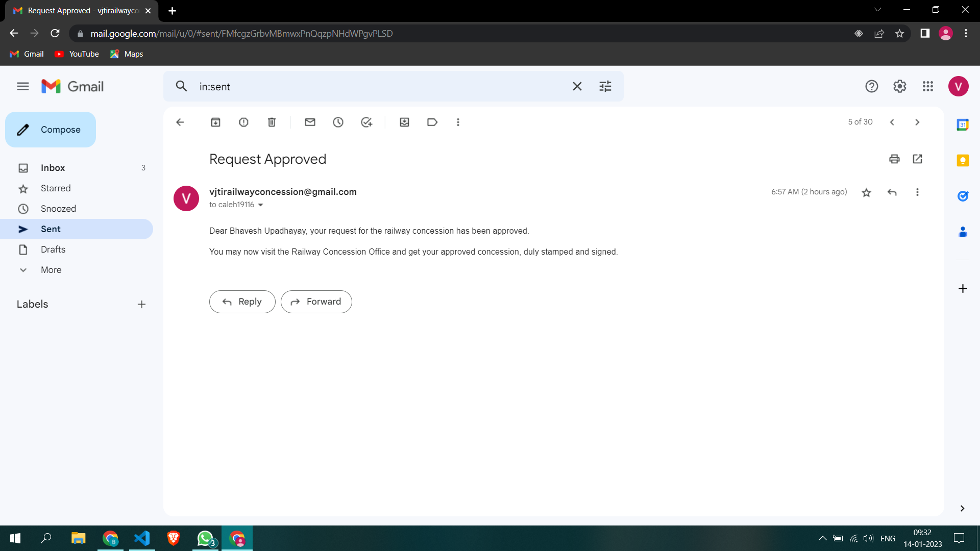980x551 pixels.
Task: Click the Reply icon button
Action: [x=892, y=192]
